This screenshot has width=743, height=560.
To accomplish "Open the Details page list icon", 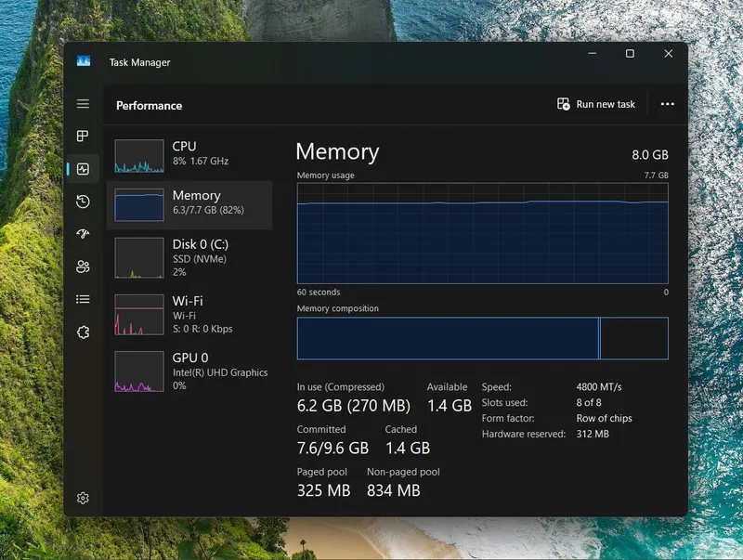I will tap(83, 299).
